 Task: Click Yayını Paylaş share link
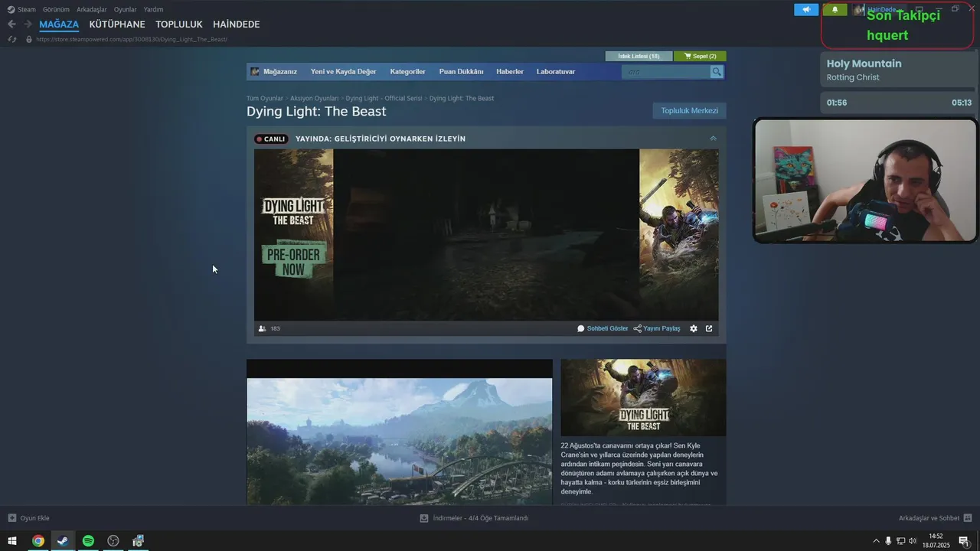coord(657,328)
